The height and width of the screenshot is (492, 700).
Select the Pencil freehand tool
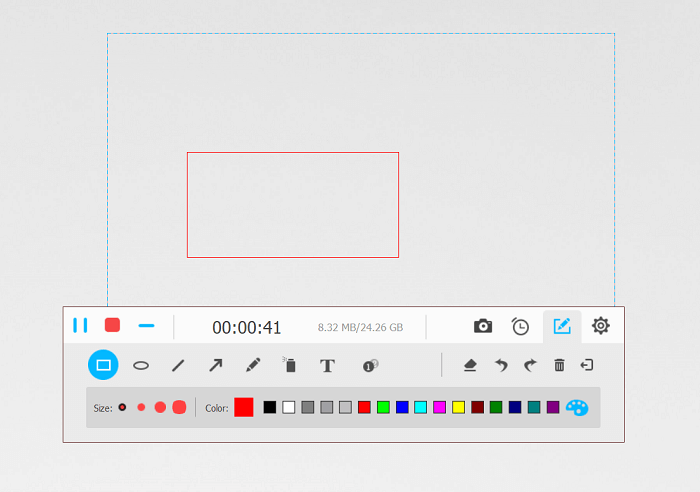point(253,365)
